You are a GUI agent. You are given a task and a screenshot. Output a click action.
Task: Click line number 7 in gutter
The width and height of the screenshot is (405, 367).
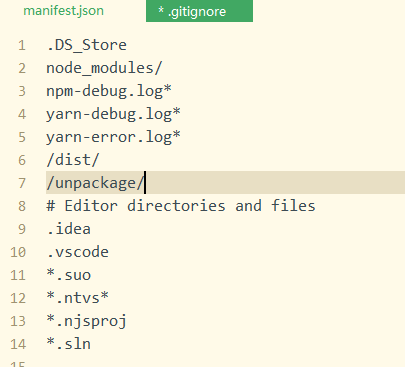[22, 183]
